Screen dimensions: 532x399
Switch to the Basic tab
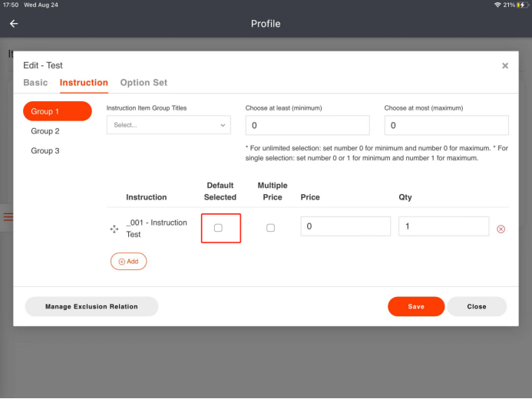(x=35, y=83)
